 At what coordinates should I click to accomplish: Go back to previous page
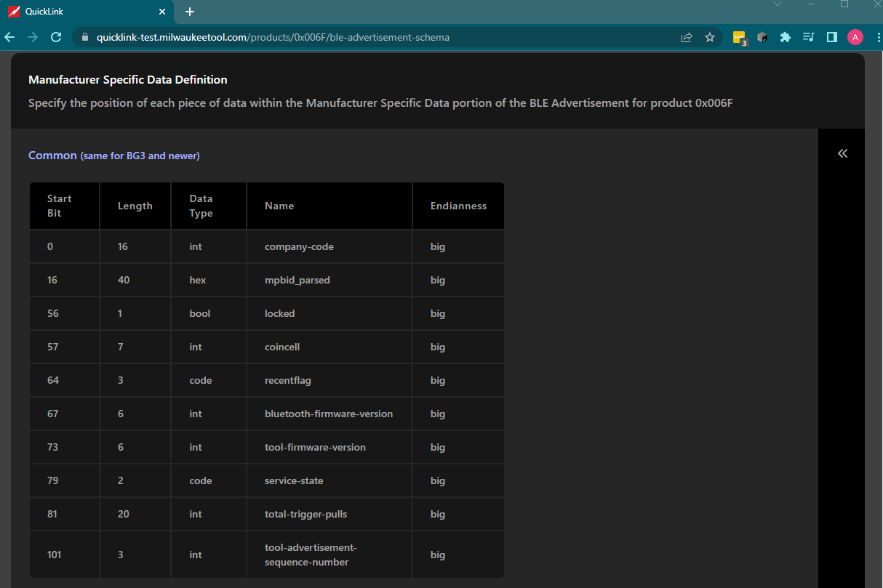(x=9, y=37)
